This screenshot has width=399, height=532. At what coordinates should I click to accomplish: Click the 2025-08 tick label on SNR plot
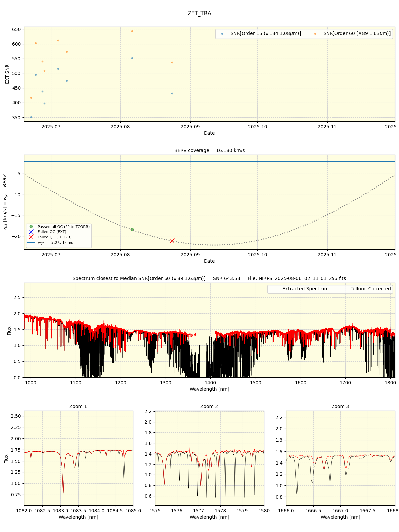pyautogui.click(x=120, y=127)
